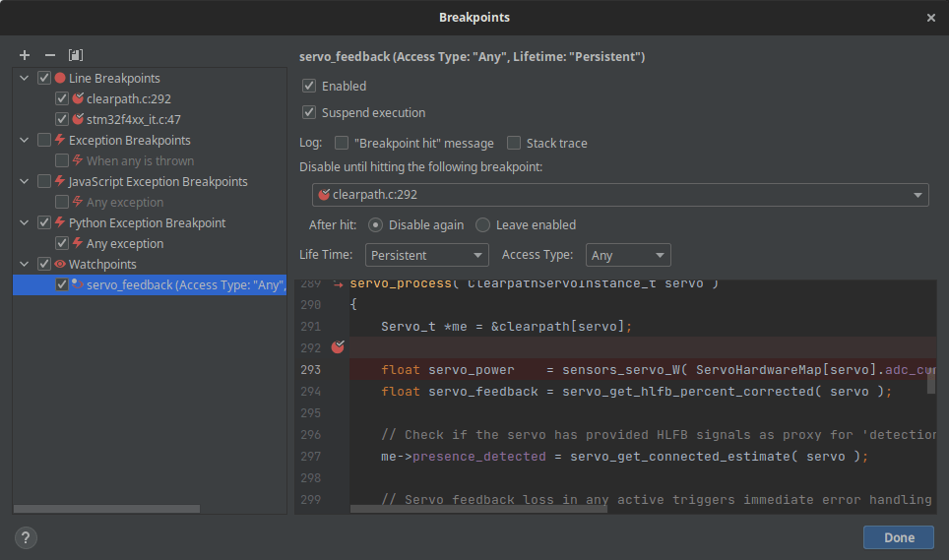Enable the Stack trace log checkbox
This screenshot has width=949, height=560.
point(514,144)
